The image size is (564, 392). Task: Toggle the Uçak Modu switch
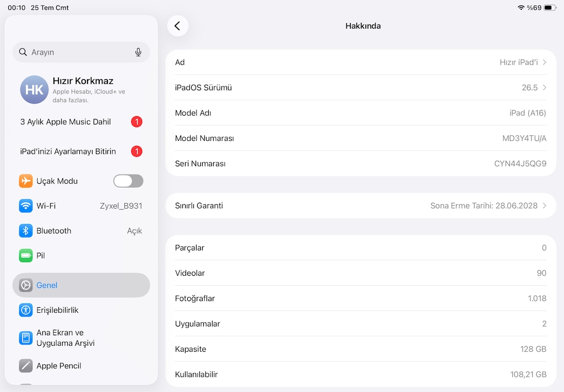tap(128, 181)
